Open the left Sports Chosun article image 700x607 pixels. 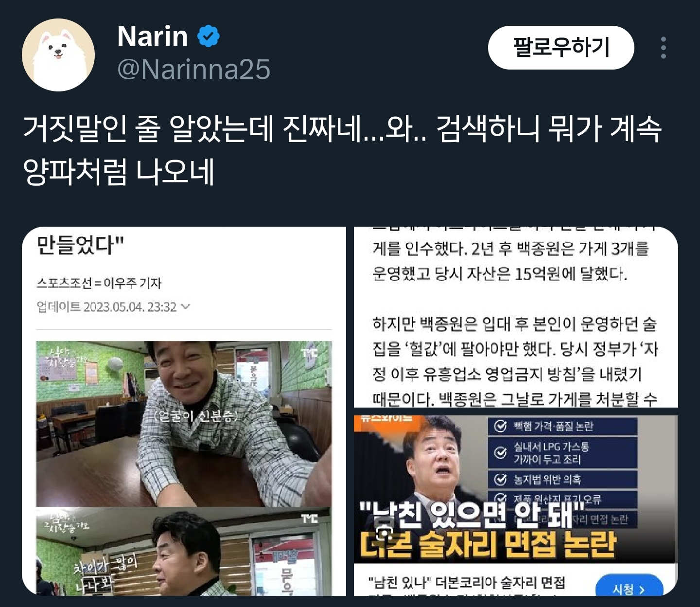coord(184,411)
